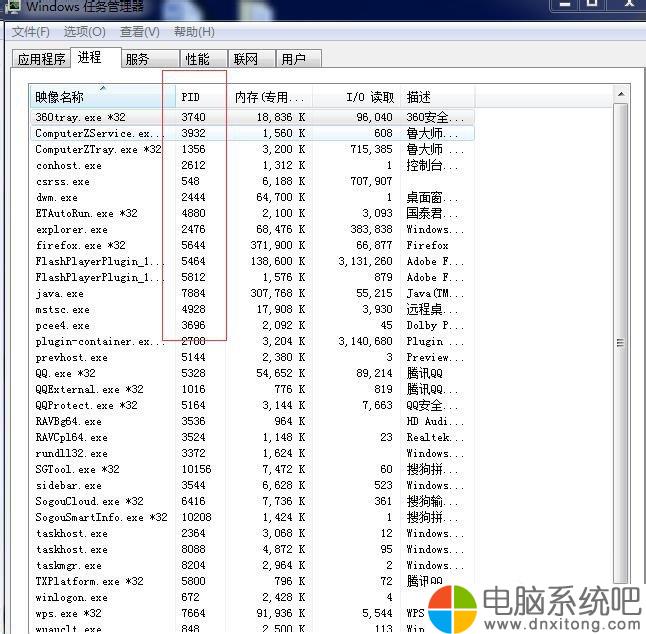The height and width of the screenshot is (634, 646).
Task: Select the RAVCpl64.exe process
Action: coord(252,437)
